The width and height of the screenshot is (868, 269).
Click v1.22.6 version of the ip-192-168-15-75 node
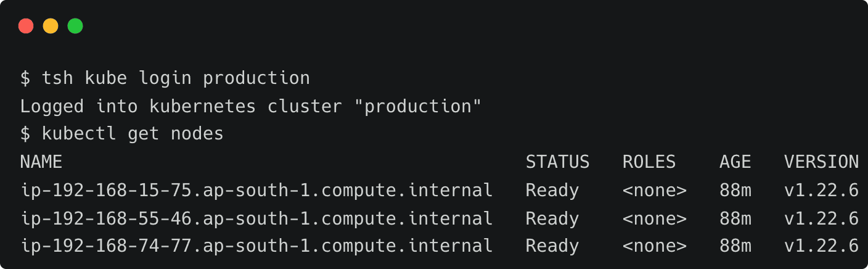[821, 191]
